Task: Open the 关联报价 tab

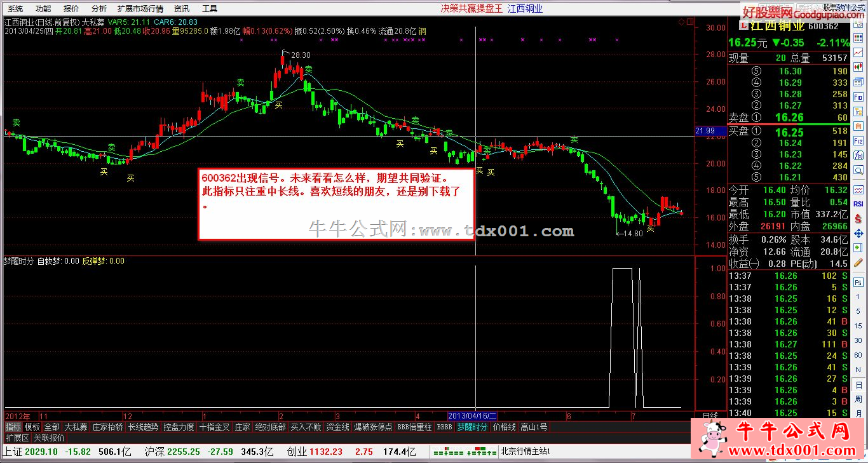Action: 49,438
